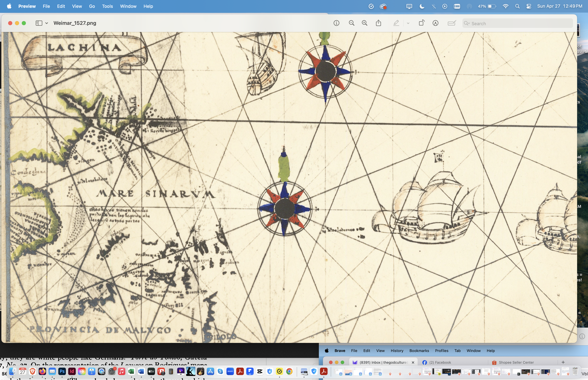The width and height of the screenshot is (588, 380).
Task: Close the Inbox tab in Brave
Action: click(413, 362)
